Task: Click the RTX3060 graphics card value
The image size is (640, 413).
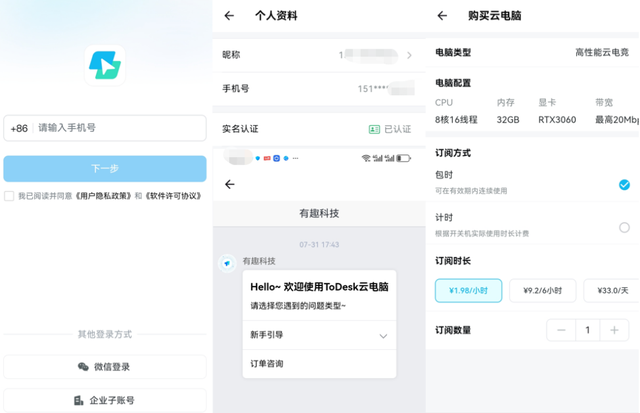Action: coord(557,120)
